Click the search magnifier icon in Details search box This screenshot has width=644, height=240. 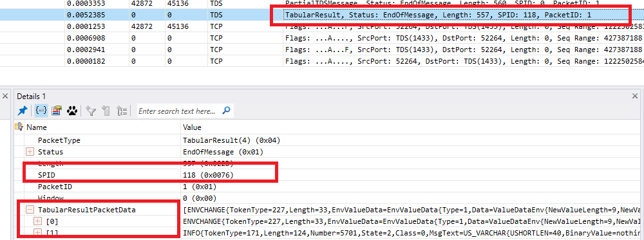click(x=226, y=111)
